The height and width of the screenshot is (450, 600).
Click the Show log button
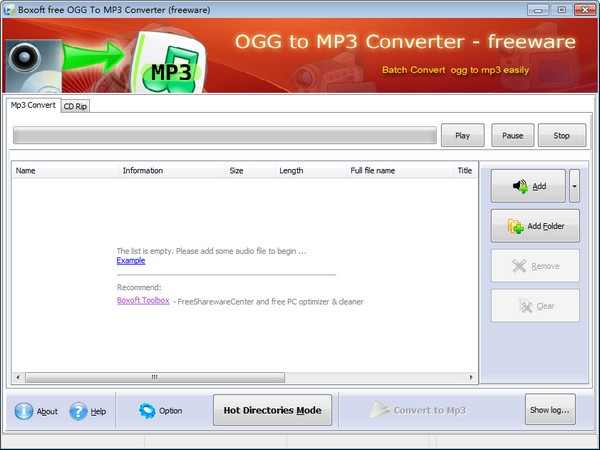550,410
